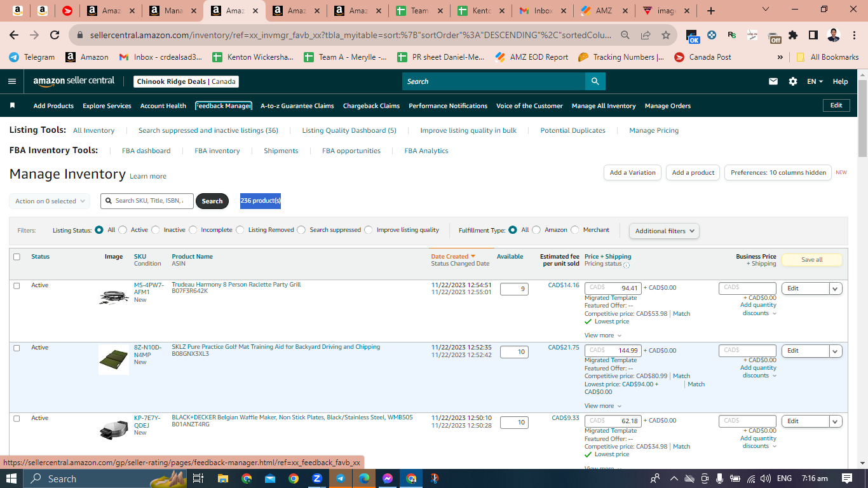
Task: Tick the checkbox for Trudeau Harmony Raclette row
Action: pyautogui.click(x=17, y=285)
